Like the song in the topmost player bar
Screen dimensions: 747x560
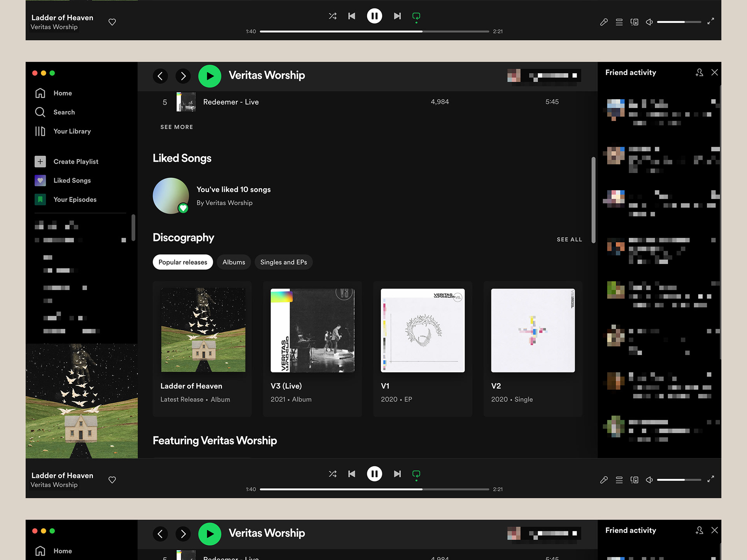(112, 22)
